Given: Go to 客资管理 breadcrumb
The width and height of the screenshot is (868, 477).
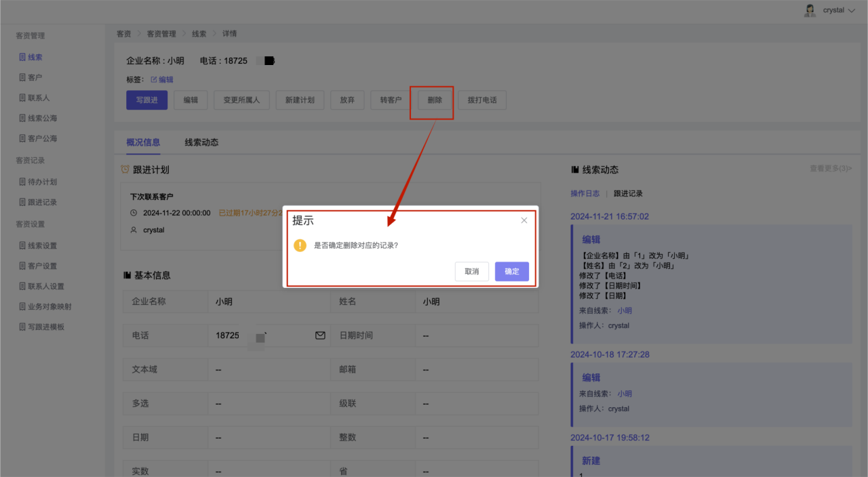Looking at the screenshot, I should click(161, 34).
